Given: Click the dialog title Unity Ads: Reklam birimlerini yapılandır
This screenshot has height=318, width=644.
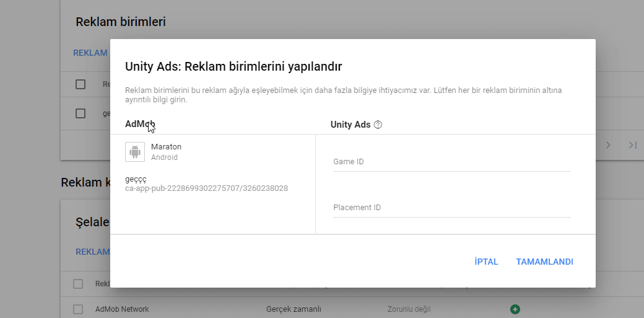Looking at the screenshot, I should (x=233, y=67).
